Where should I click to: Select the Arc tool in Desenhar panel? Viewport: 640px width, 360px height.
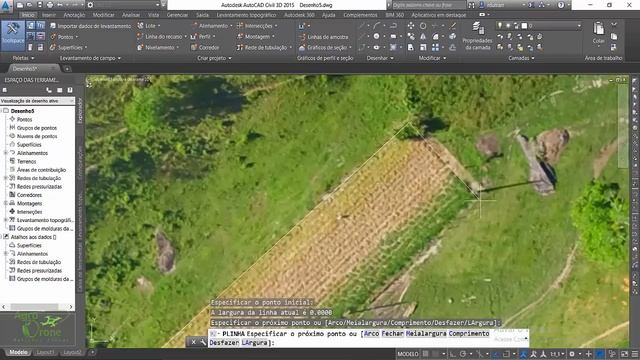pyautogui.click(x=376, y=26)
